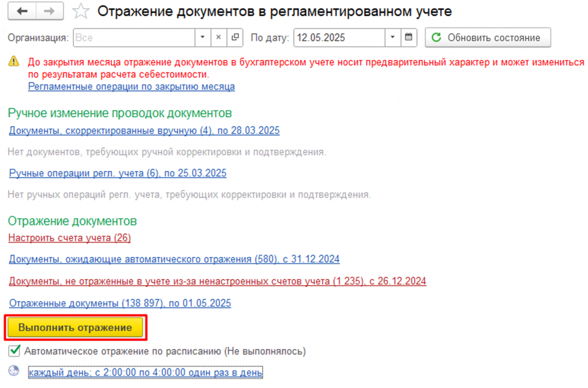Open Документы, ожидающие автоматического отражения (580)
Screen dimensions: 588x388
coord(174,259)
